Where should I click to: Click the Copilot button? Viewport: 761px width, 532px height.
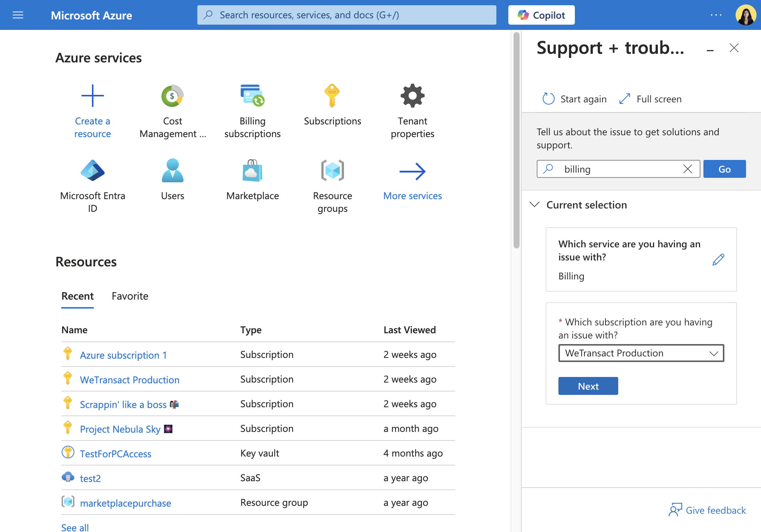(x=541, y=15)
